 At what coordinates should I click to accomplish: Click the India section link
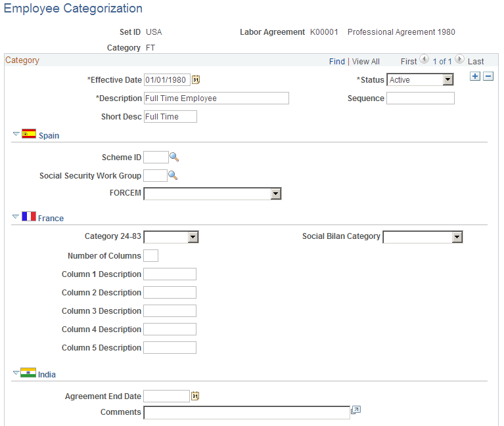tap(47, 375)
